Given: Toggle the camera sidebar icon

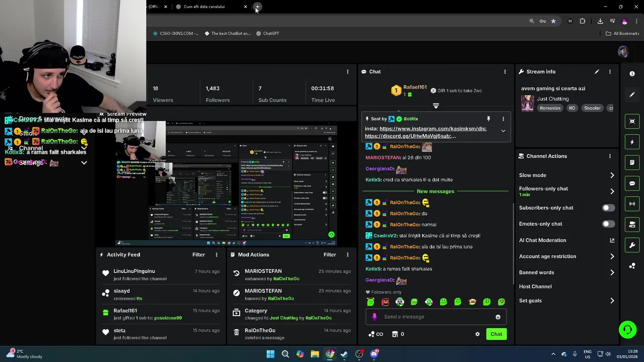Looking at the screenshot, I should point(632,224).
